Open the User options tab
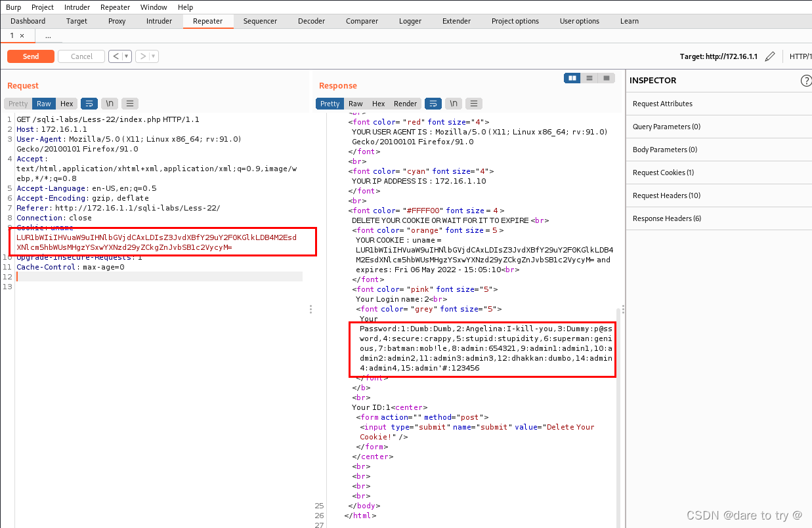This screenshot has width=812, height=528. 580,21
